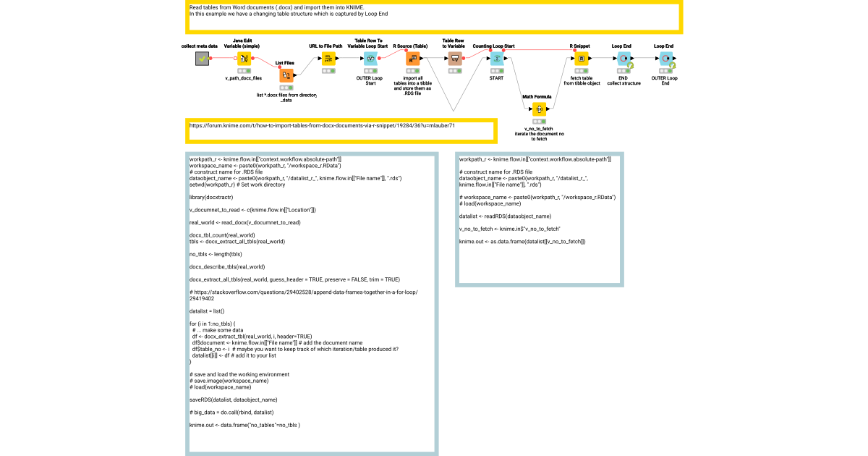The height and width of the screenshot is (456, 868).
Task: Click the status lights under the Math Formula node
Action: click(x=539, y=122)
